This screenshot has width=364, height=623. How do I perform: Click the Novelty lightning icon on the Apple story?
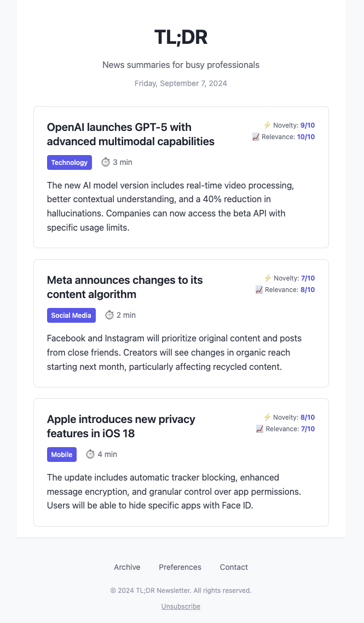tap(268, 417)
